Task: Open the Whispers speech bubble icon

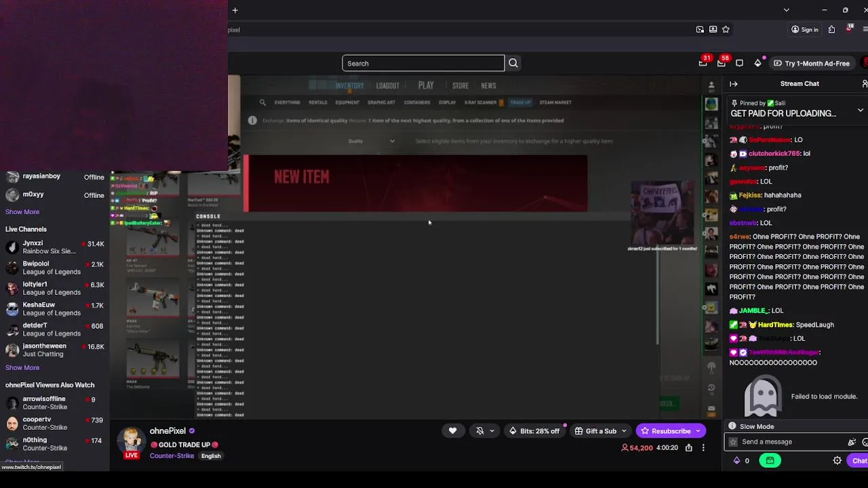Action: coord(740,63)
